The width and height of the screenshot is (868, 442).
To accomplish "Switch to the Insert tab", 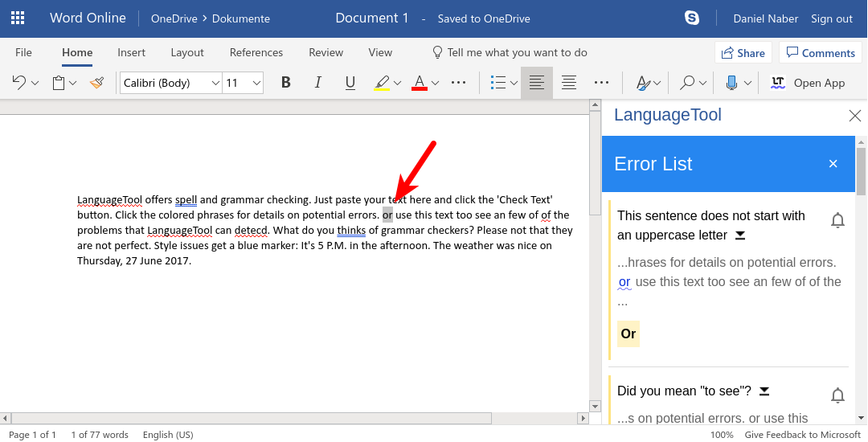I will click(x=131, y=52).
